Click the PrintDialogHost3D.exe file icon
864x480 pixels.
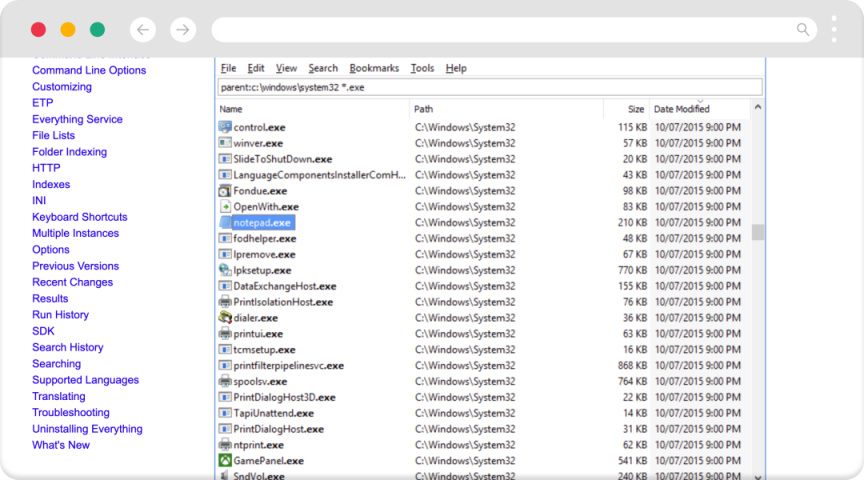tap(225, 397)
